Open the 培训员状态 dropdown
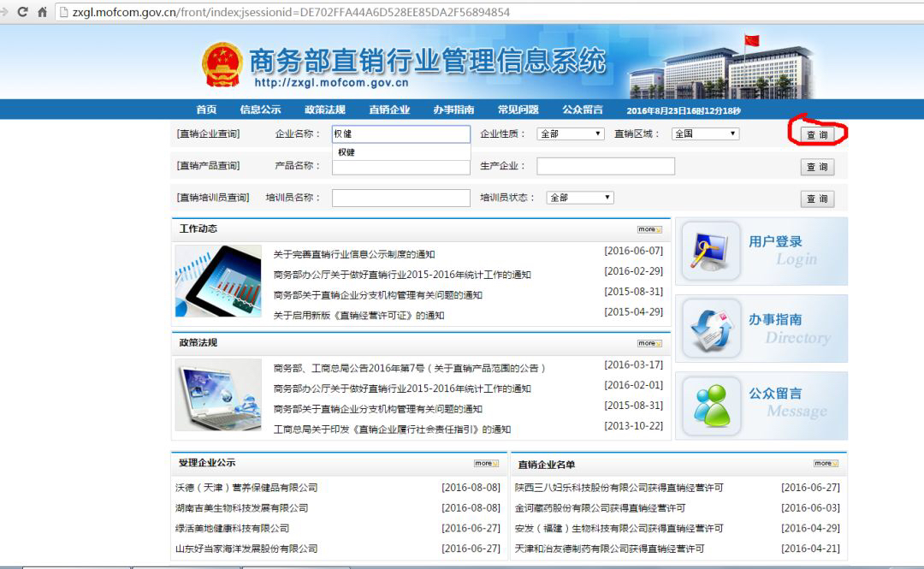This screenshot has height=569, width=924. click(580, 199)
